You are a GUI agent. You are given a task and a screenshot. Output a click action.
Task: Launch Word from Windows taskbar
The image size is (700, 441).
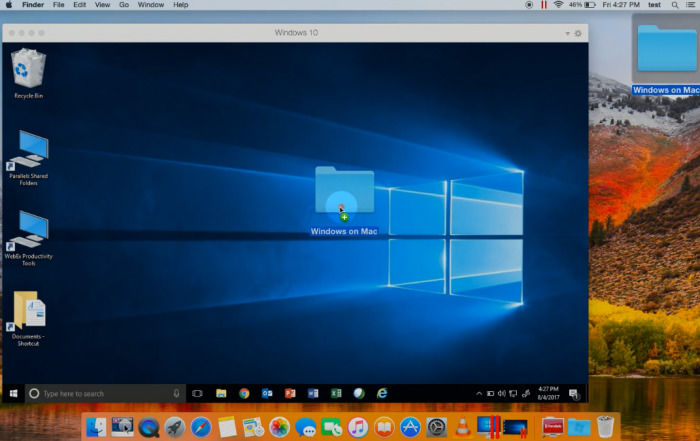(x=313, y=393)
